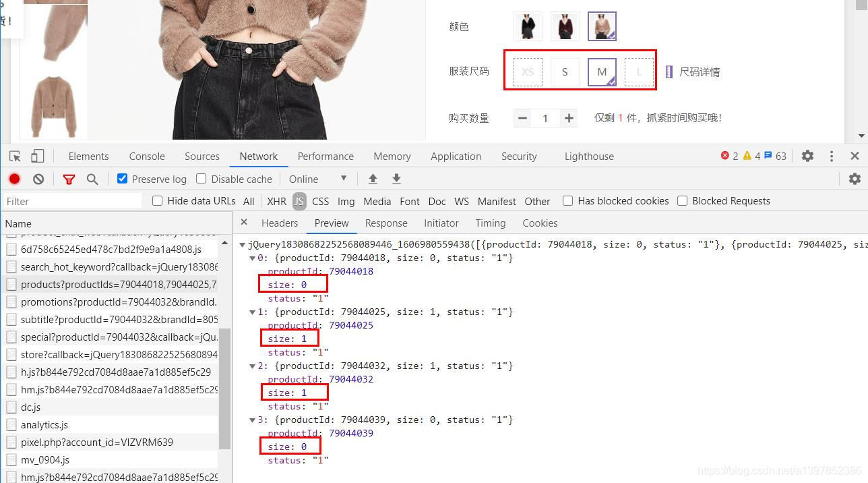Select clothing size S
The width and height of the screenshot is (868, 483).
click(565, 72)
